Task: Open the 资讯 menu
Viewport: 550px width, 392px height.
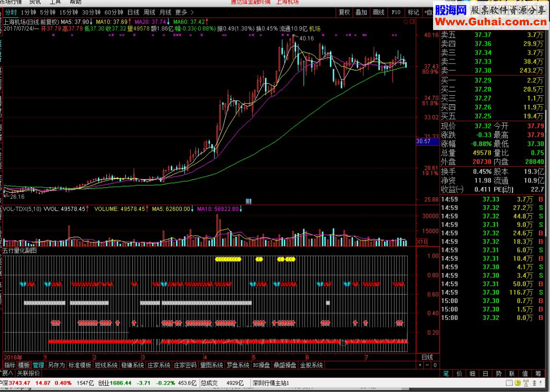Action: [x=35, y=2]
